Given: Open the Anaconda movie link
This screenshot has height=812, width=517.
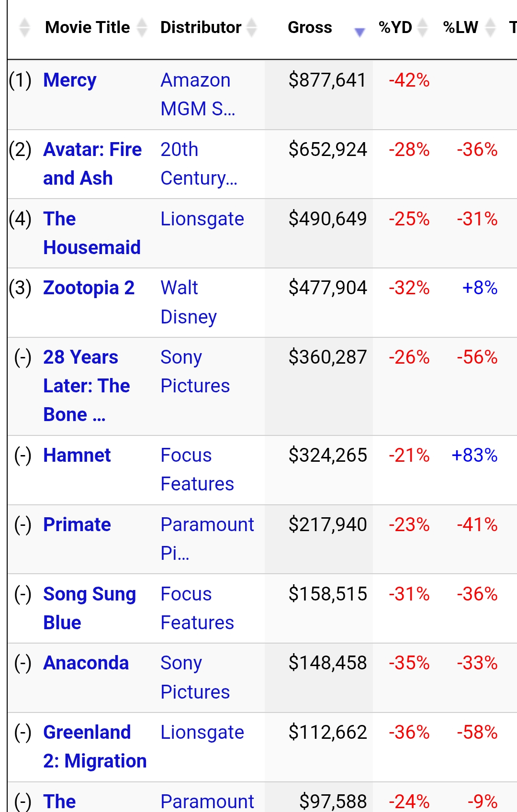Looking at the screenshot, I should tap(86, 663).
